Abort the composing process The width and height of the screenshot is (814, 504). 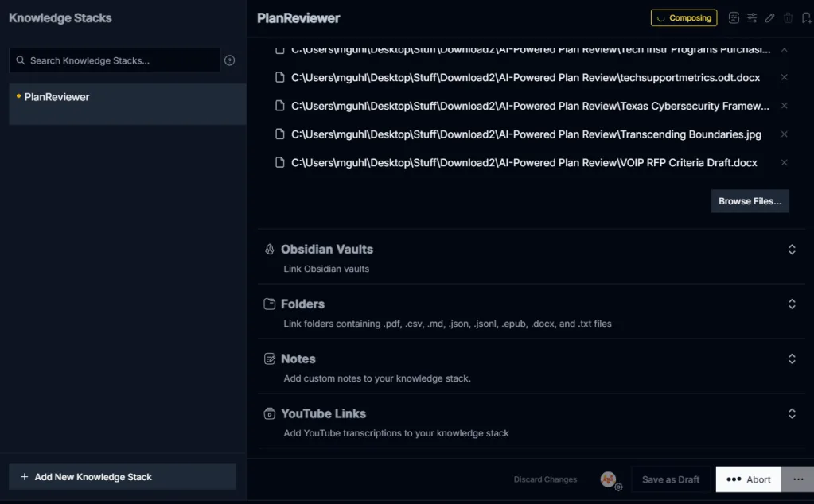point(748,479)
